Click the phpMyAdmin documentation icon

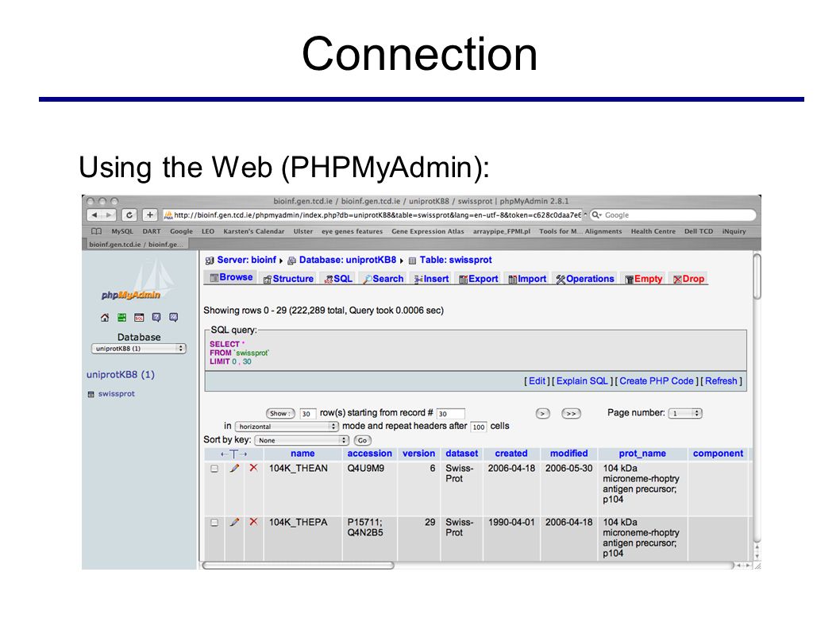(156, 318)
